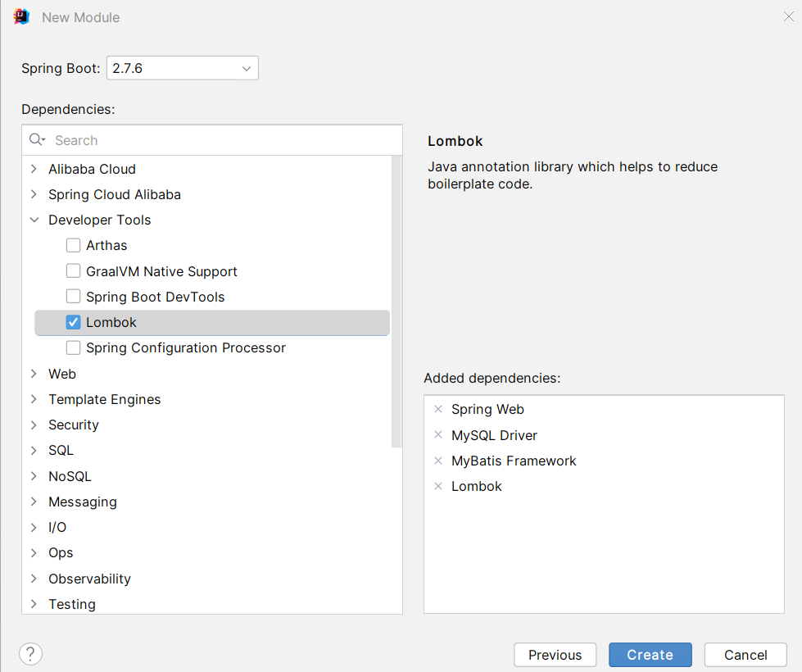
Task: Open the Spring Boot version dropdown
Action: [x=182, y=68]
